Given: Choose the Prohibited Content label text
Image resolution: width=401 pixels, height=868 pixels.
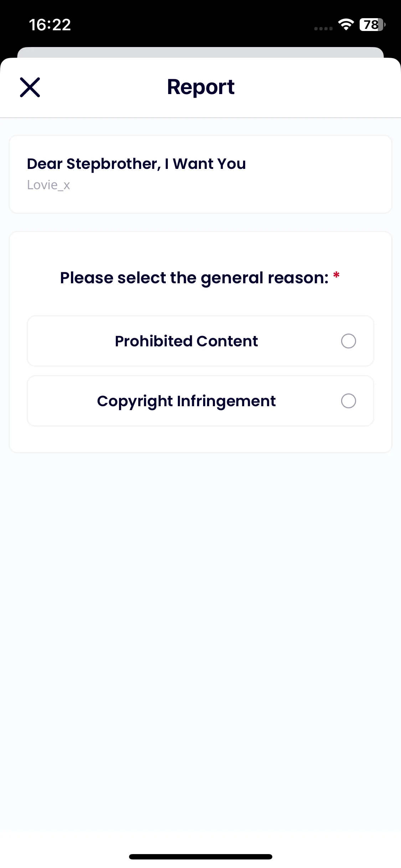Looking at the screenshot, I should (186, 341).
